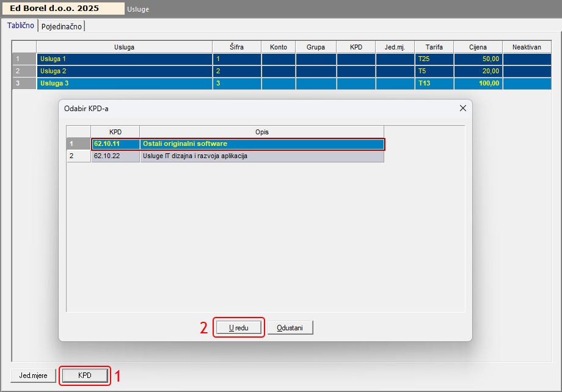Viewport: 562px width, 392px height.
Task: Select the Usluga 2 row
Action: tap(124, 71)
